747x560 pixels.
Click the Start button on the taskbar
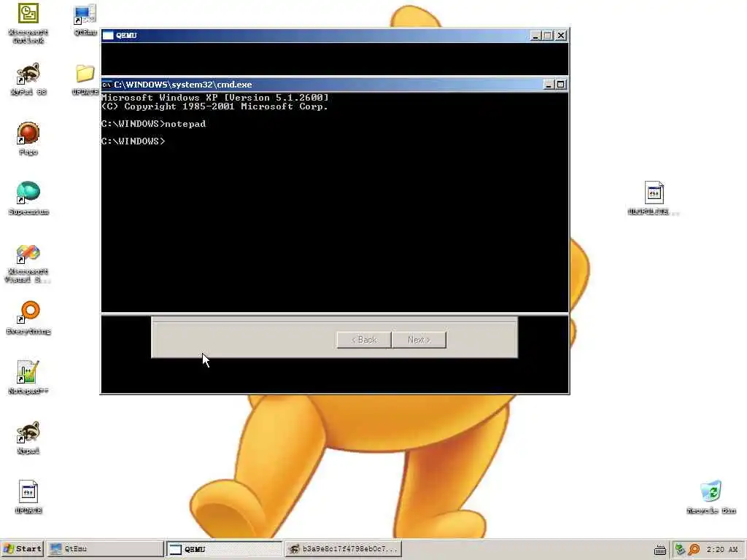click(x=22, y=549)
